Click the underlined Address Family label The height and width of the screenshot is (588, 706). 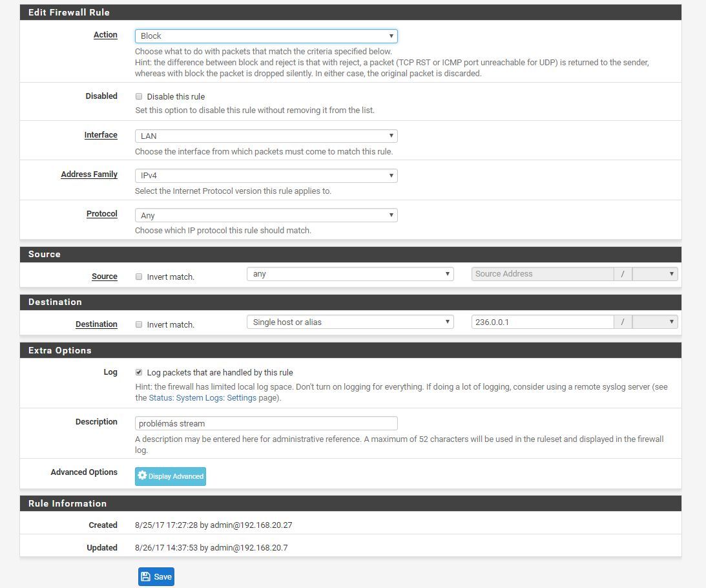coord(89,174)
